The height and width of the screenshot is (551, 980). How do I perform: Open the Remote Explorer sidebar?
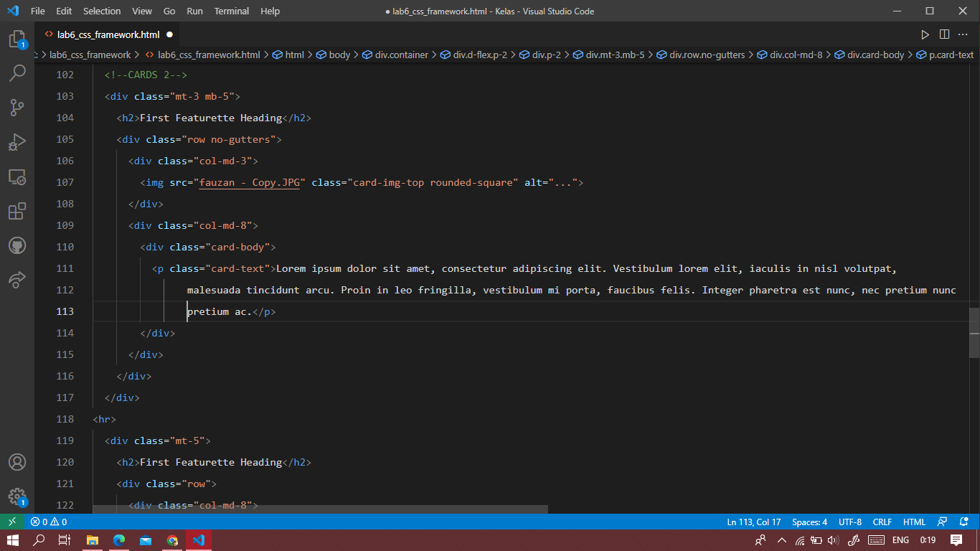click(x=18, y=176)
